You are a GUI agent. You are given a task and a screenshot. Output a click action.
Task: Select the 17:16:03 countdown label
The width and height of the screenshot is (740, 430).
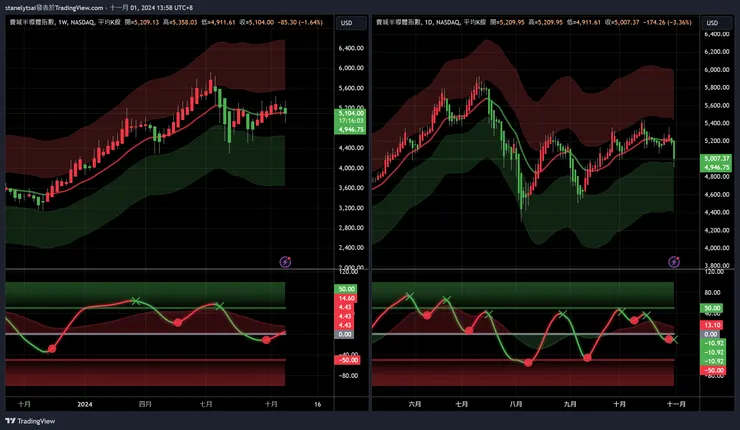click(350, 121)
